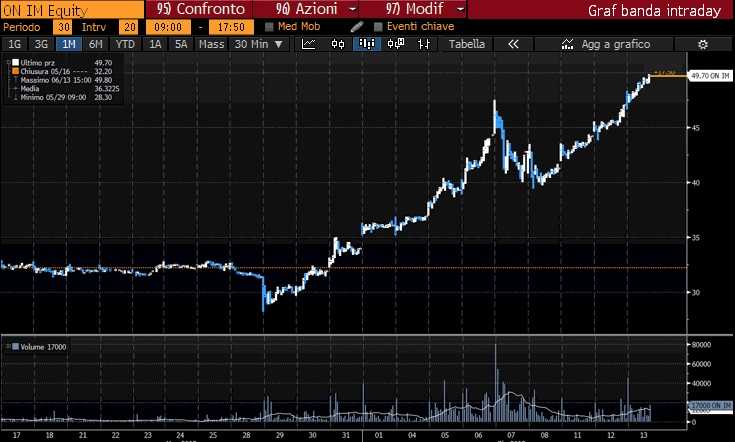Select the highlighted bar chart icon
Image resolution: width=735 pixels, height=442 pixels.
[x=366, y=44]
